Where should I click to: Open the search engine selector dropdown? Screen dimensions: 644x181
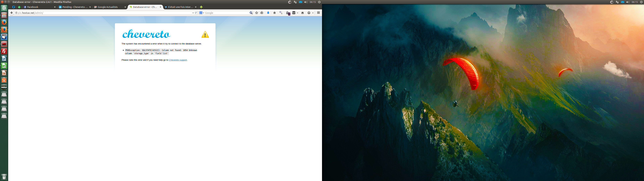pos(202,13)
